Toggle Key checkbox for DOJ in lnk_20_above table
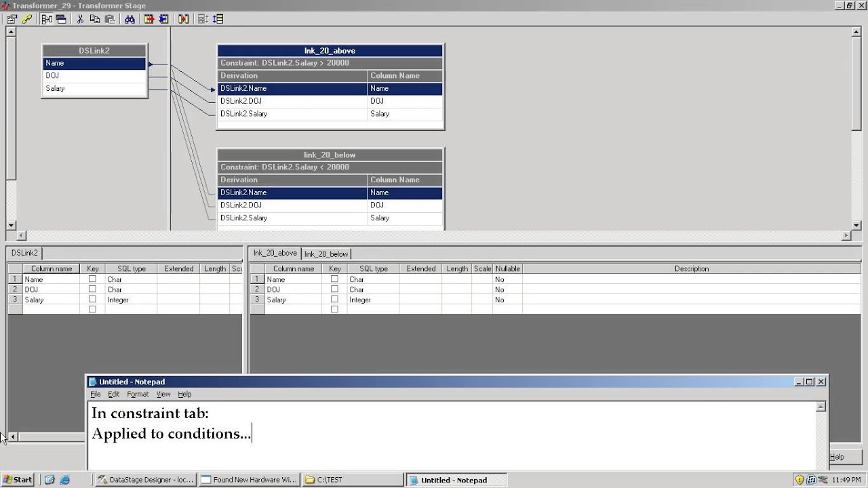 pyautogui.click(x=334, y=289)
